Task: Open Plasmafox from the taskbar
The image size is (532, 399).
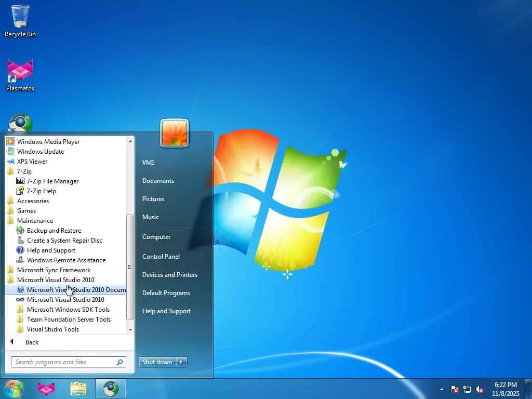Action: click(x=46, y=389)
